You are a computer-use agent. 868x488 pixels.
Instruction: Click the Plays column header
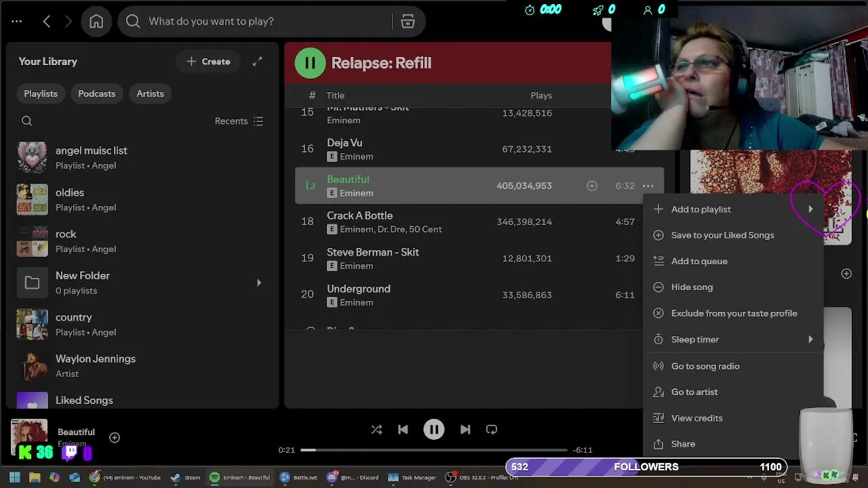click(541, 96)
